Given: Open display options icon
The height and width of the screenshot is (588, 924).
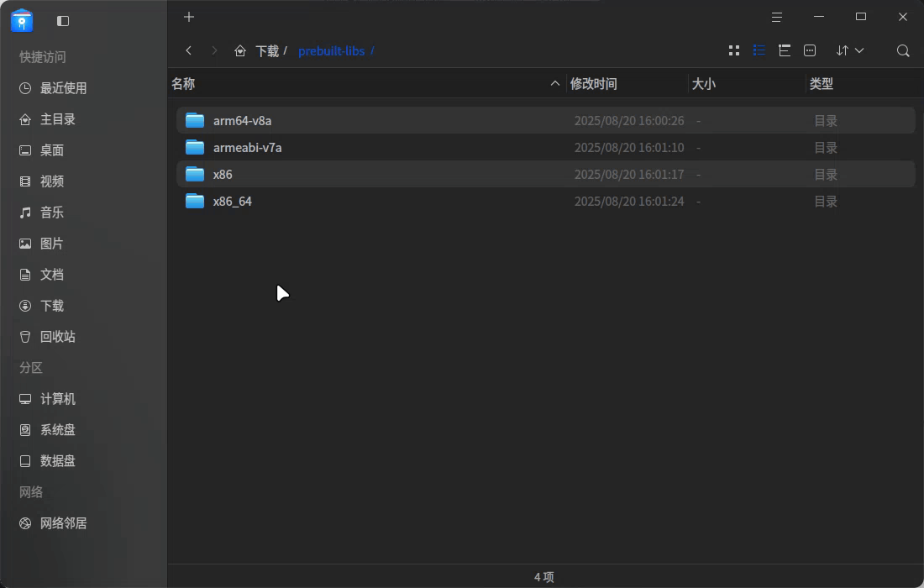Looking at the screenshot, I should point(810,50).
